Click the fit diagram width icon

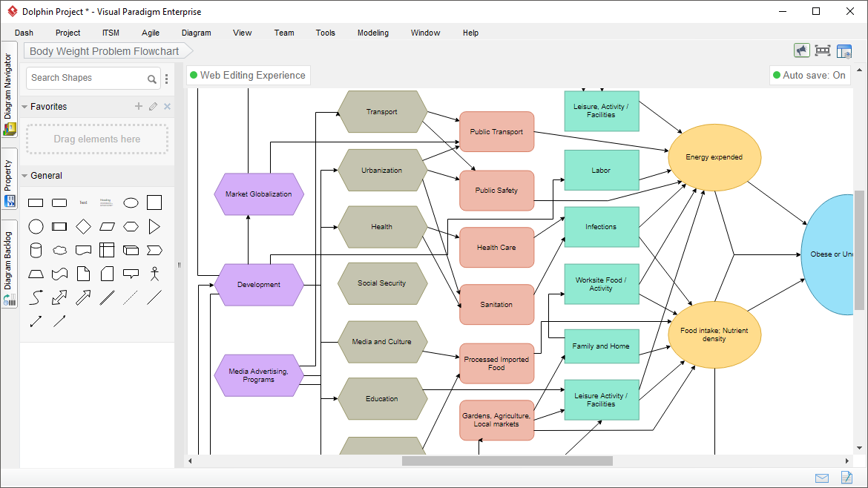[823, 51]
